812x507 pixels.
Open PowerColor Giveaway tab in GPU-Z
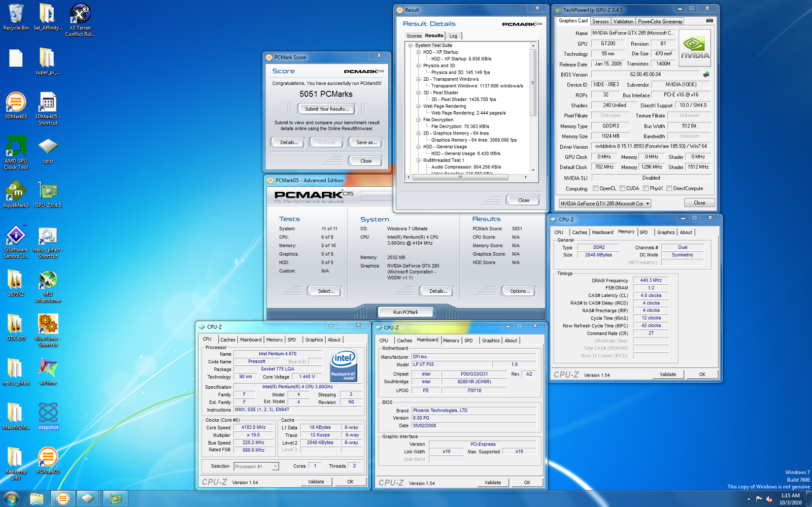point(660,21)
